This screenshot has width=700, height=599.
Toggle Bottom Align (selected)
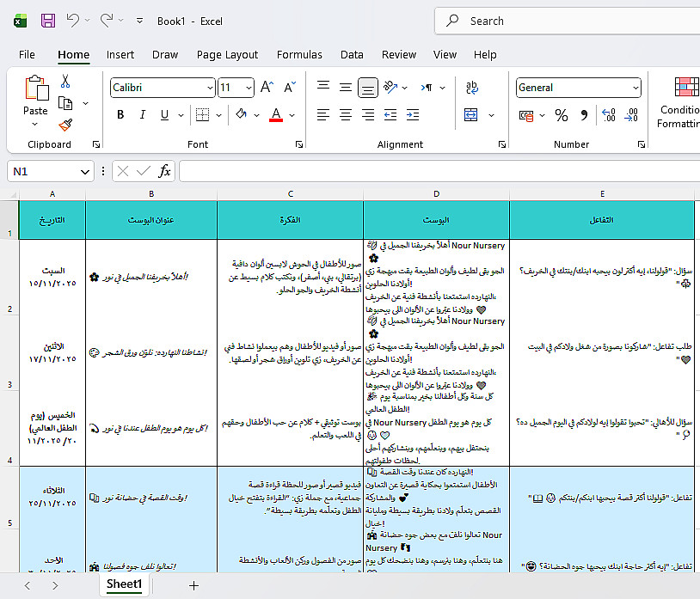368,88
